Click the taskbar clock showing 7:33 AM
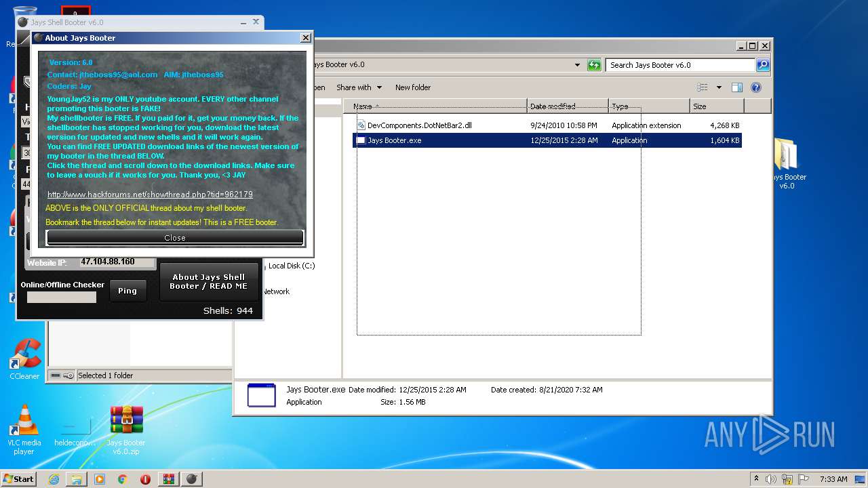868x488 pixels. click(x=833, y=479)
